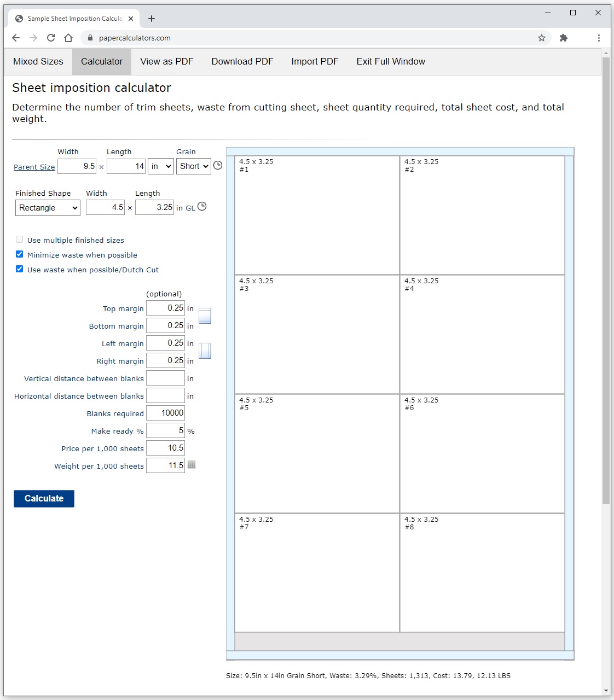The width and height of the screenshot is (614, 700).
Task: Expand the Finished Shape Rectangle dropdown
Action: coord(48,208)
